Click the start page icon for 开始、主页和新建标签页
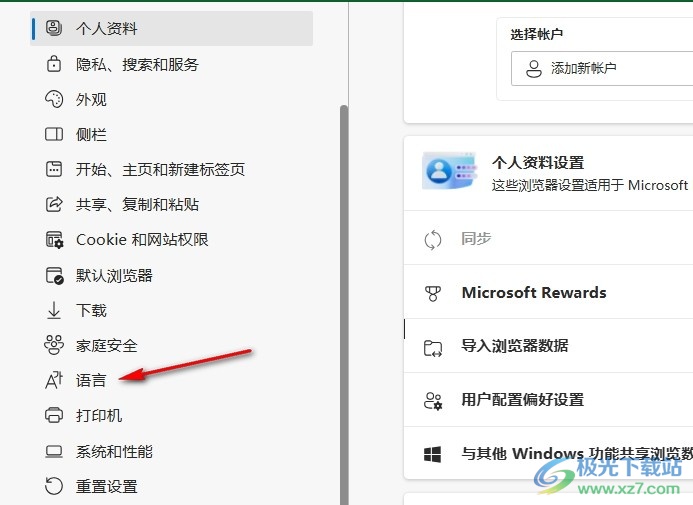Image resolution: width=693 pixels, height=505 pixels. [x=54, y=169]
